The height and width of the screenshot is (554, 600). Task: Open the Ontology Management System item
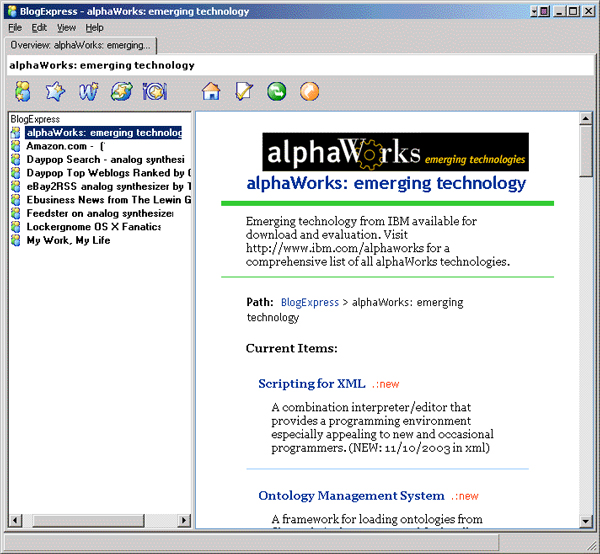click(x=351, y=495)
